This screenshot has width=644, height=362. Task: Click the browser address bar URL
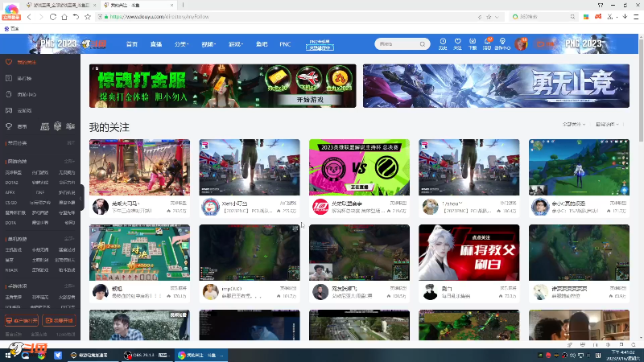point(159,17)
